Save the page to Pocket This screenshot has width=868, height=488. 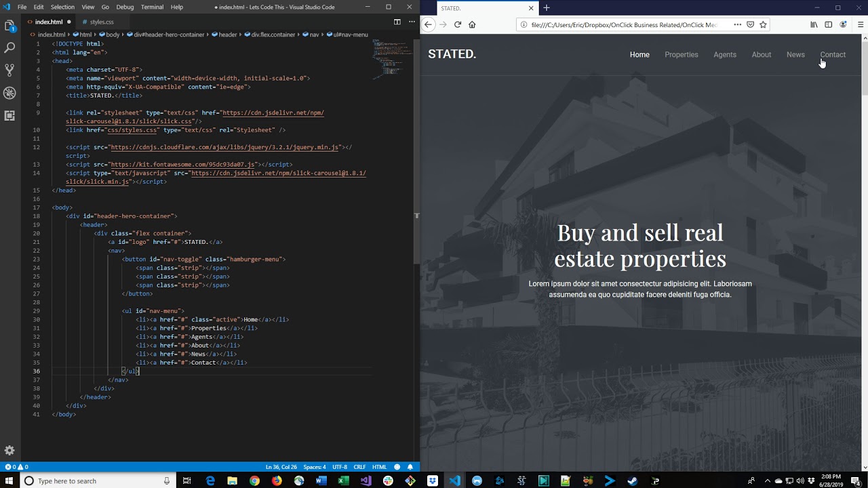tap(750, 24)
